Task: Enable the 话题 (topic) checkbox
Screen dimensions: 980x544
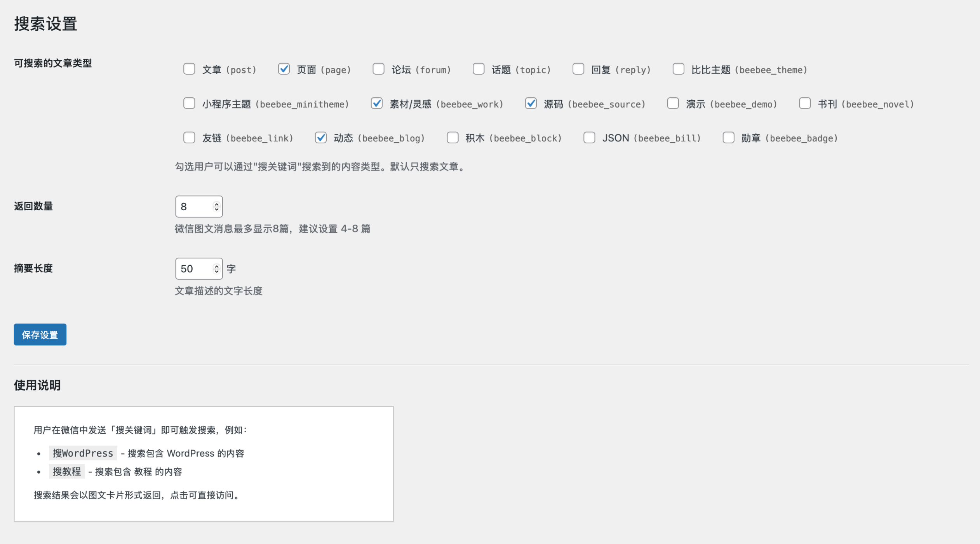Action: click(479, 69)
